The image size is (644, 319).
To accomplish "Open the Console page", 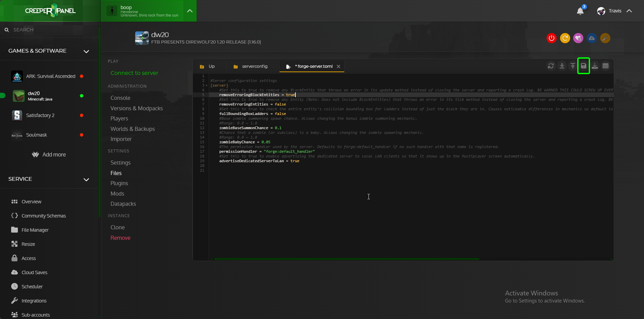I will [120, 98].
